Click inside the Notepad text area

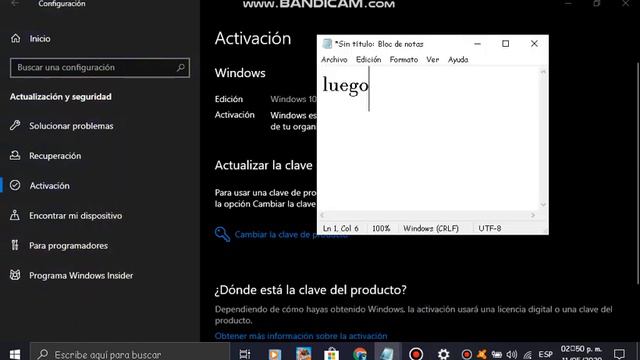(x=429, y=139)
